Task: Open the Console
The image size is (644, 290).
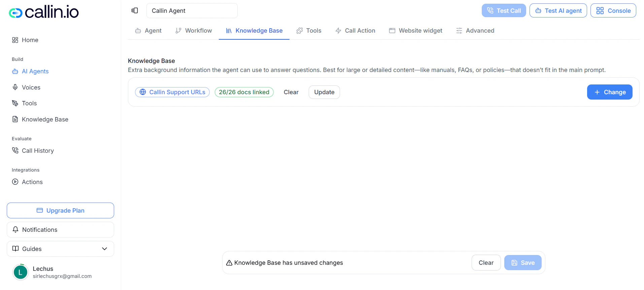Action: pos(613,11)
